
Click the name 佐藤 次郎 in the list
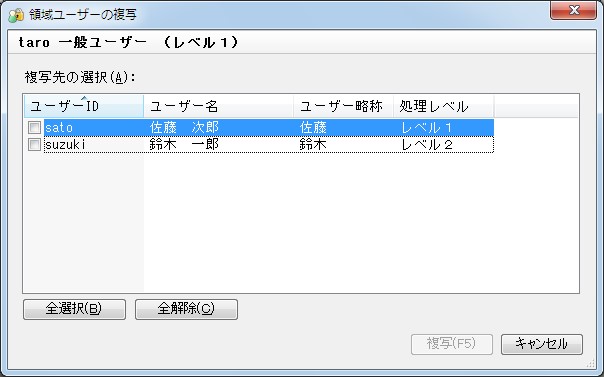[184, 127]
